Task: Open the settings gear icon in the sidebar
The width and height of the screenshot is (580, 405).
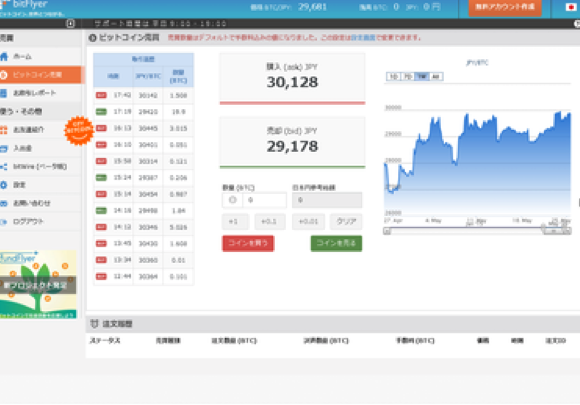Action: pos(4,185)
